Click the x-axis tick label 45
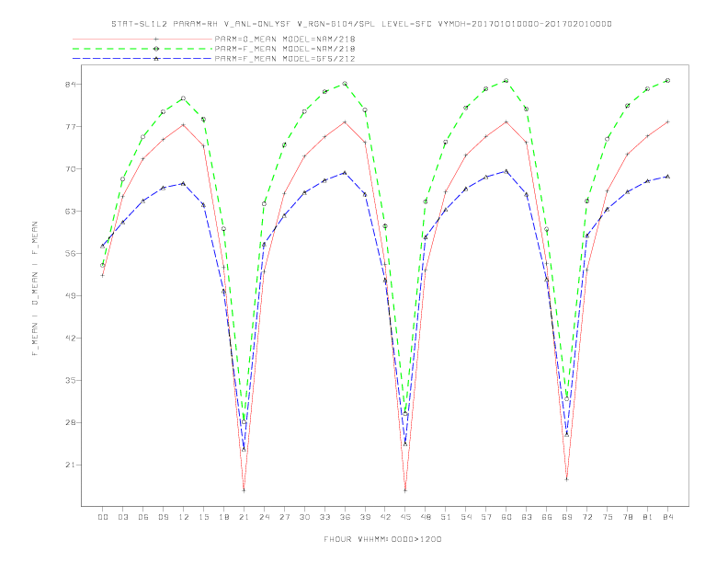The width and height of the screenshot is (728, 563). 405,517
